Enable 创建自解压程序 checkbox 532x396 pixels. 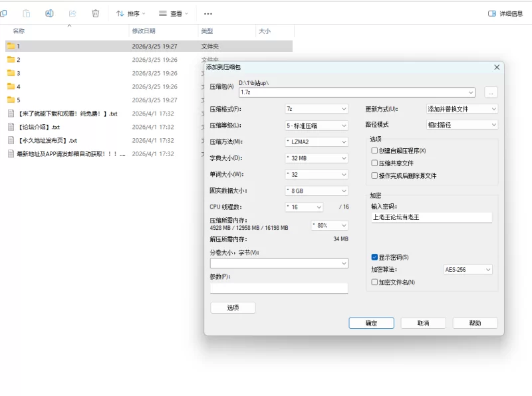pyautogui.click(x=374, y=151)
